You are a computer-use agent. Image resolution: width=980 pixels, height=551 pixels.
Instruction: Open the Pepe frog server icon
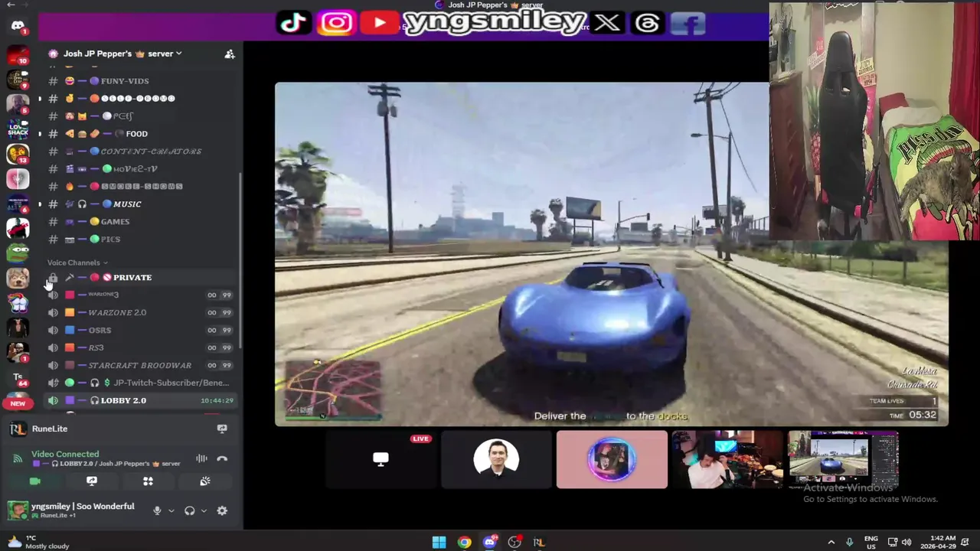18,253
